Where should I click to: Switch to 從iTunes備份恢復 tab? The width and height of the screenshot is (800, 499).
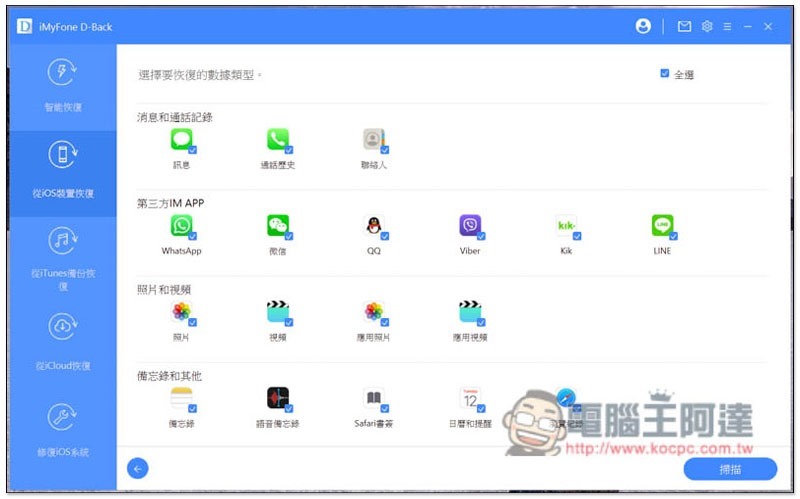point(63,259)
